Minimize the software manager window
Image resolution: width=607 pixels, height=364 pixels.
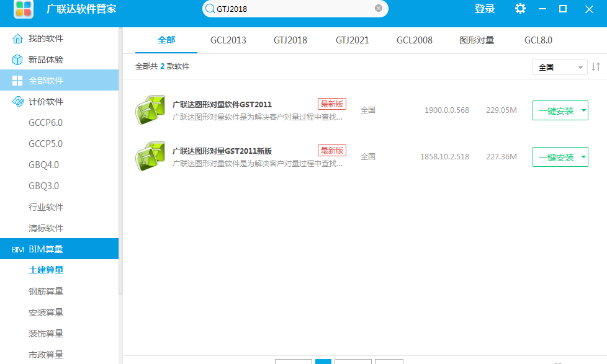click(542, 9)
